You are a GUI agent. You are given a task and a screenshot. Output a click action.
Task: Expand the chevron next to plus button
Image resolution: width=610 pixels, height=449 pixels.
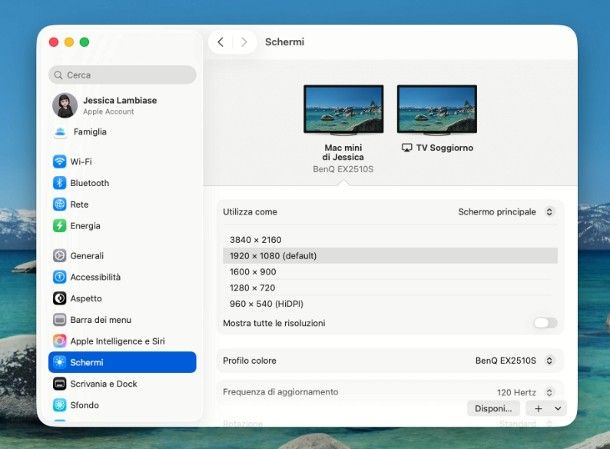pos(558,409)
